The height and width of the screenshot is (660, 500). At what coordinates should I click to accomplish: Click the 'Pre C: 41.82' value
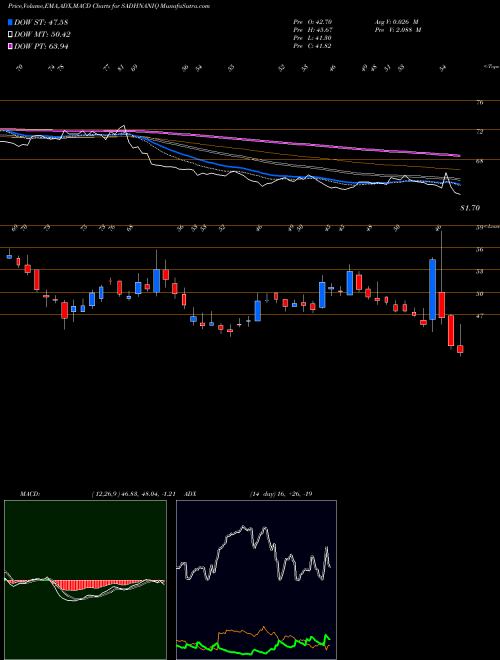[x=312, y=46]
